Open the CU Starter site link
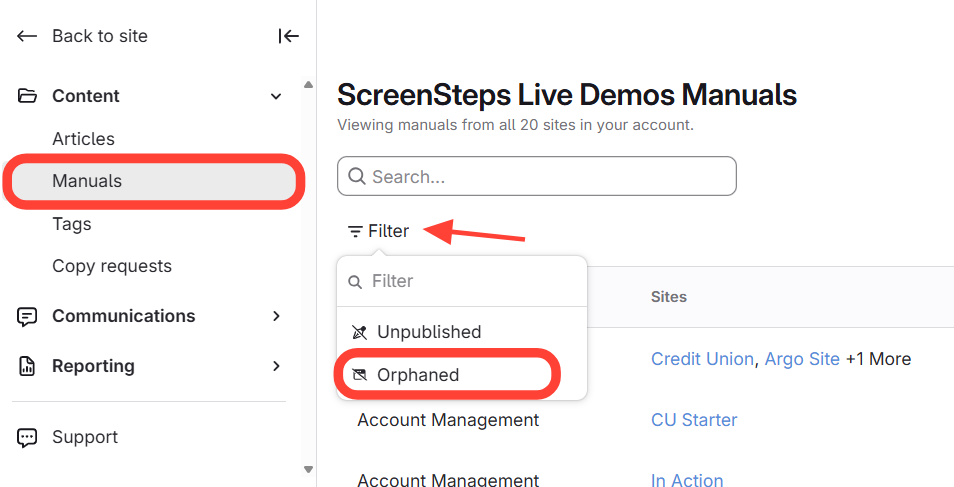954x487 pixels. point(694,420)
